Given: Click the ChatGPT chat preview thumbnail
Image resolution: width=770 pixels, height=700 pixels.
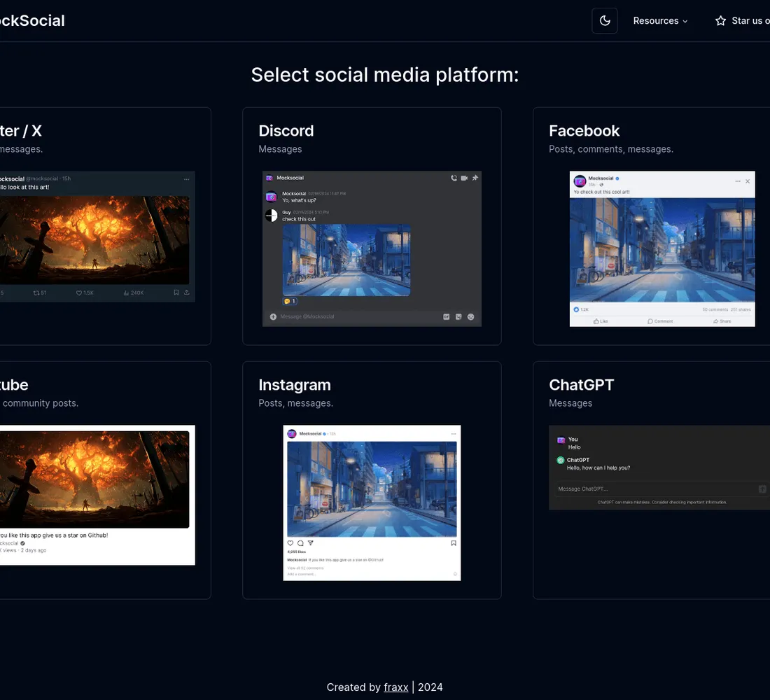Looking at the screenshot, I should point(659,467).
